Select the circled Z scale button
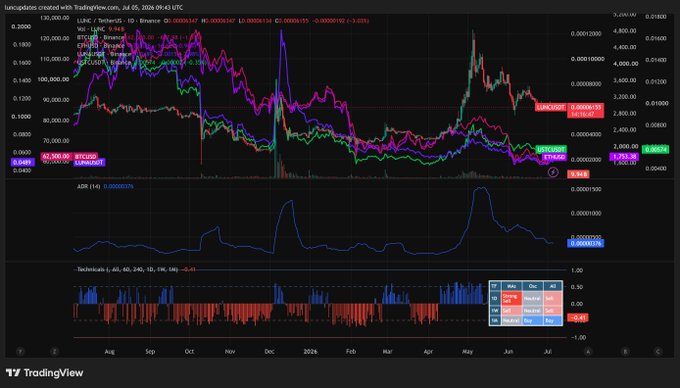This screenshot has width=680, height=388. tap(55, 352)
